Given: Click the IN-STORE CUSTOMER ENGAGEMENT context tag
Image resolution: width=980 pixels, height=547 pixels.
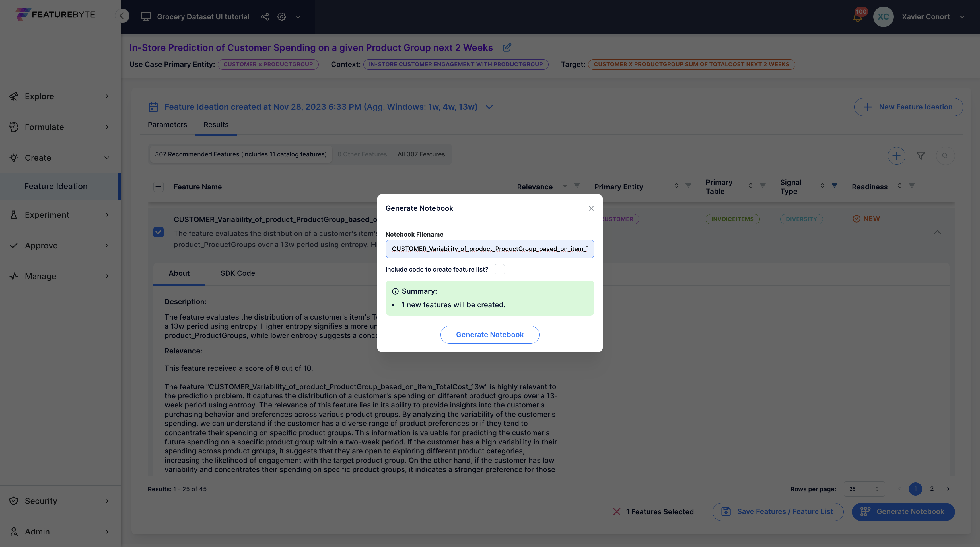Looking at the screenshot, I should pyautogui.click(x=456, y=64).
